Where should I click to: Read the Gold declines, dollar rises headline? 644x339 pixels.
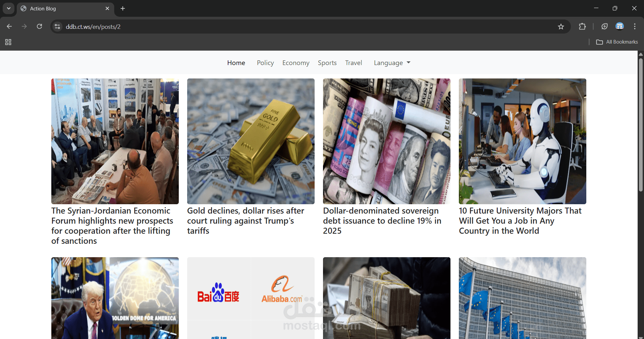click(x=246, y=221)
